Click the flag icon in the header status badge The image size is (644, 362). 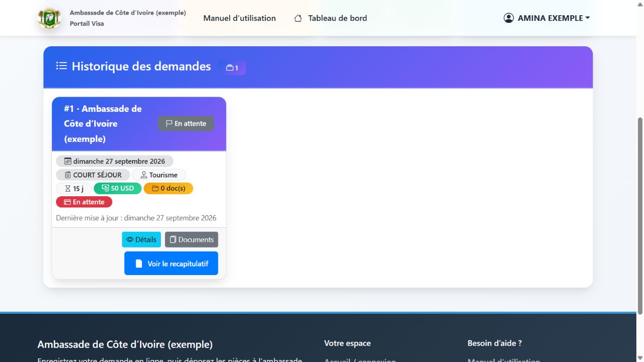(x=169, y=124)
